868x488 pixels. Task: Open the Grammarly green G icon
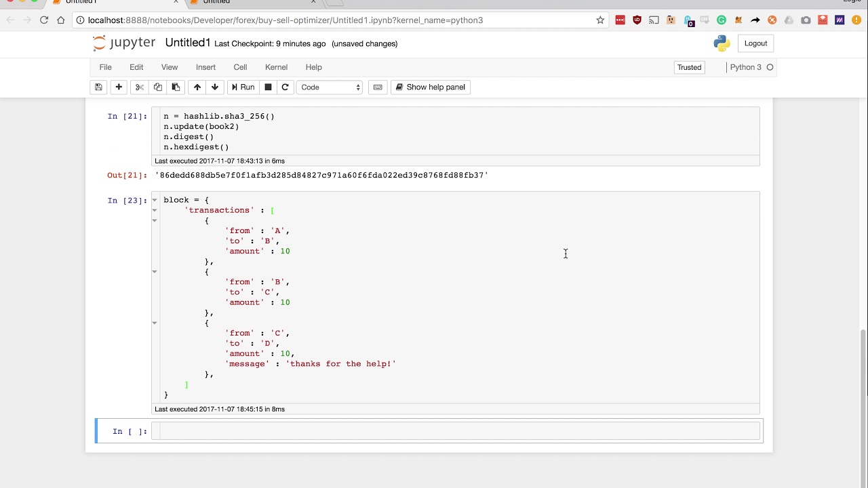pyautogui.click(x=722, y=20)
